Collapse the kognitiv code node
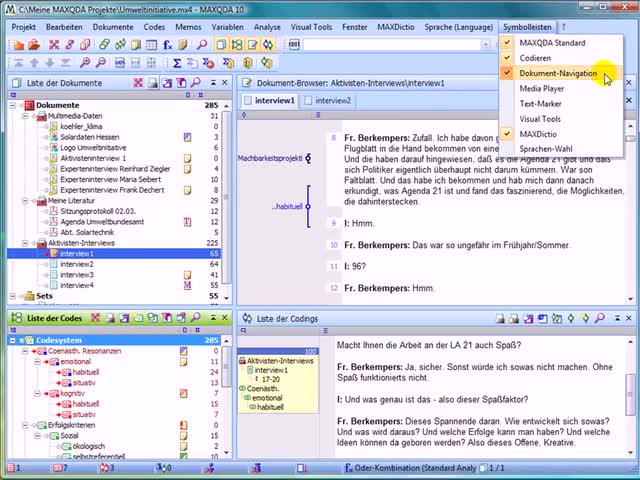This screenshot has height=480, width=640. point(37,393)
